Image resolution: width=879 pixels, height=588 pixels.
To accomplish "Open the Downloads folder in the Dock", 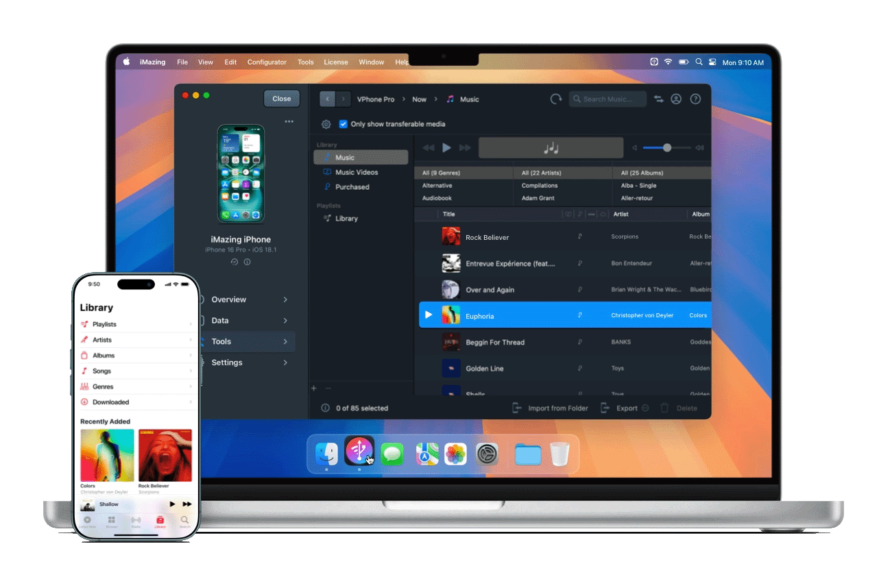I will [x=528, y=454].
